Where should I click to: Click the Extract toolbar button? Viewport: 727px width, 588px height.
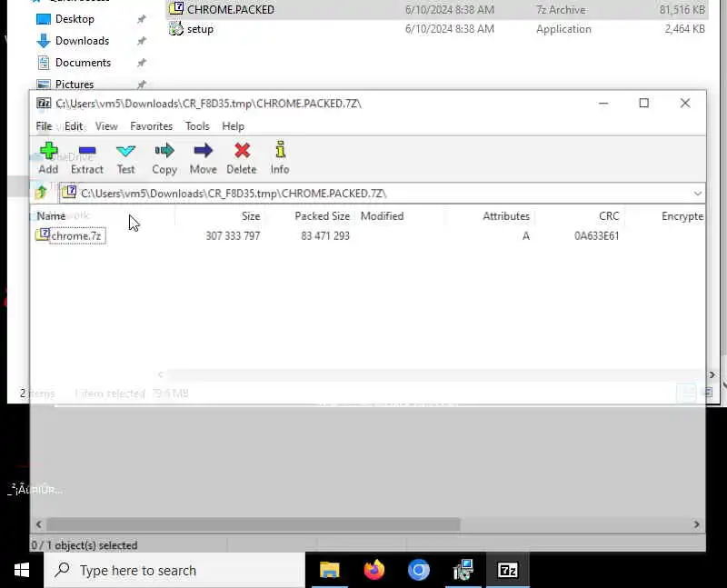[87, 157]
